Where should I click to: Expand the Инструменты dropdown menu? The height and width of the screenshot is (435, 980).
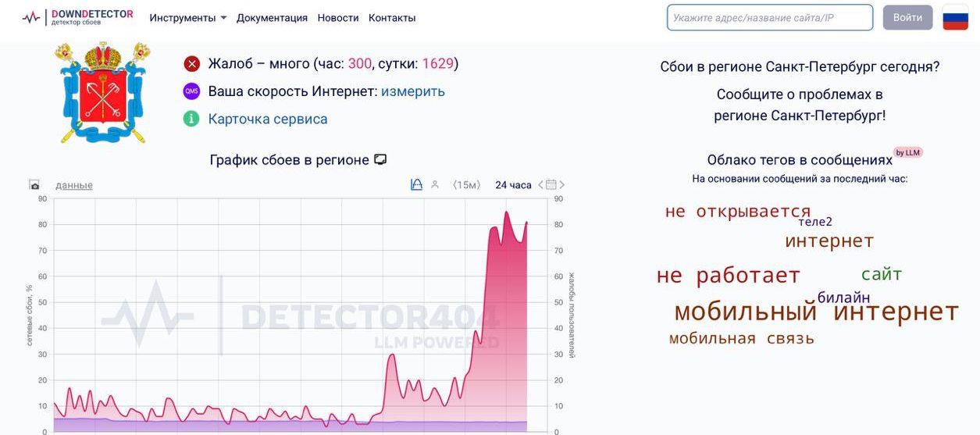point(188,18)
